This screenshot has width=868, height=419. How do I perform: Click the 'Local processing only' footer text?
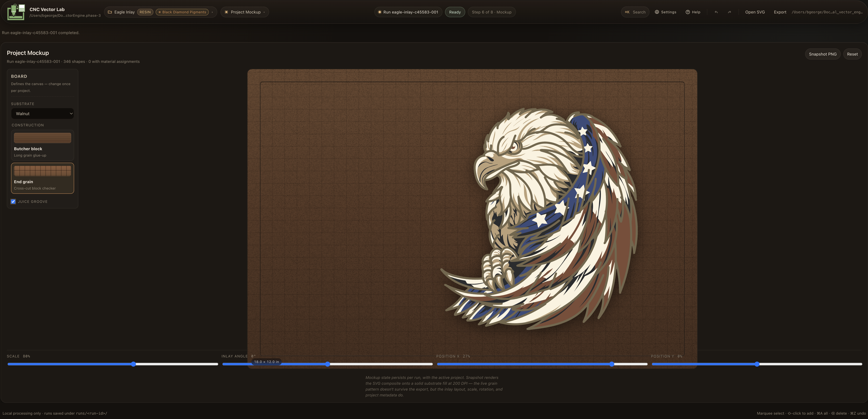coord(55,413)
